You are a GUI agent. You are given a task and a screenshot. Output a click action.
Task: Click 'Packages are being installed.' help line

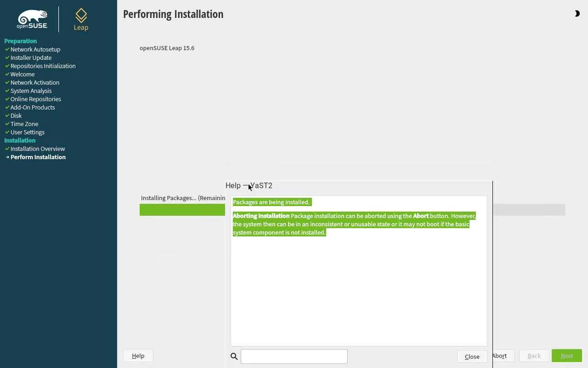(271, 202)
